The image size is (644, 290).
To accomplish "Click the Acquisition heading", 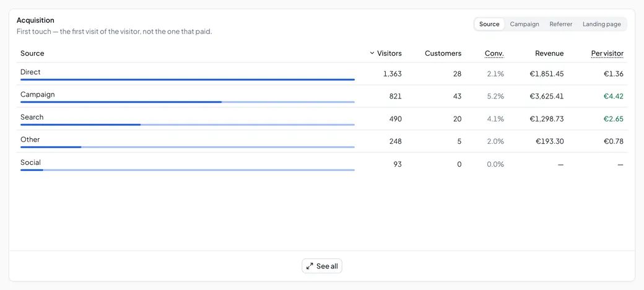I will 35,20.
